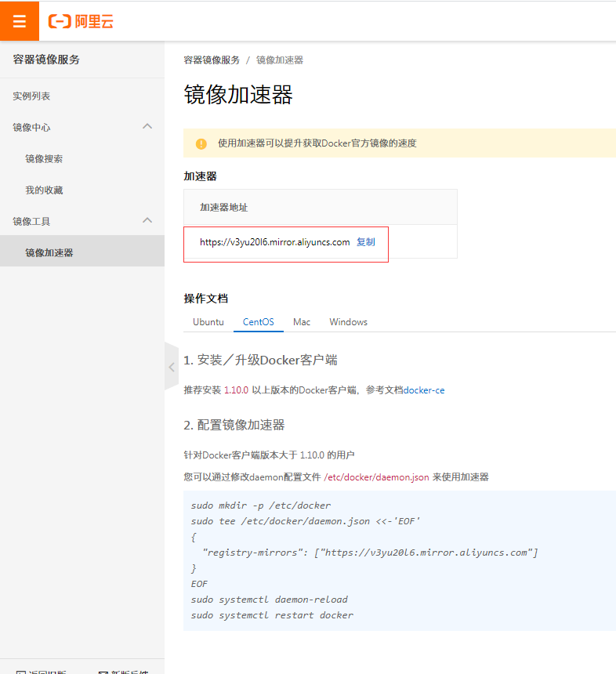Click 复制 to copy accelerator address

click(366, 242)
